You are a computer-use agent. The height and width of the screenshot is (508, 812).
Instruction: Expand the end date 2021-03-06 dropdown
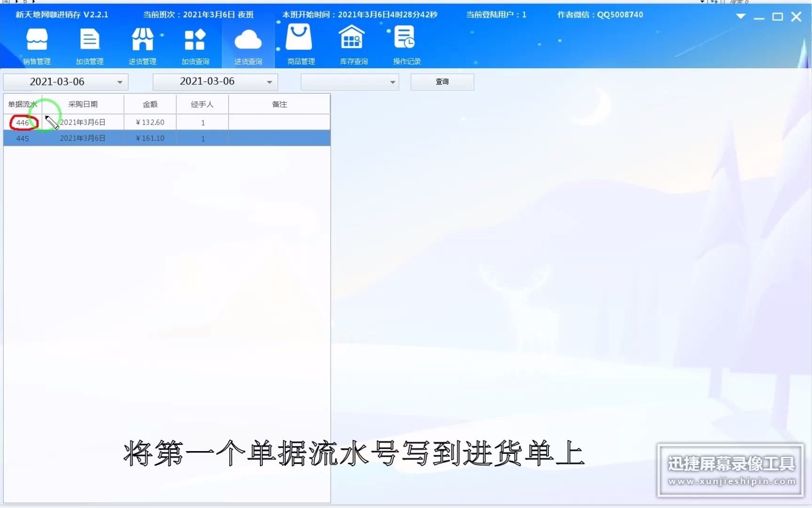coord(270,82)
